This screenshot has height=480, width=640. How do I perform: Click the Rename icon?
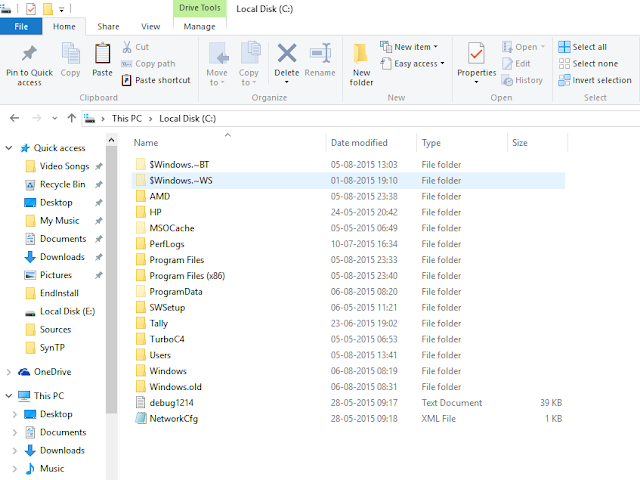pyautogui.click(x=320, y=53)
